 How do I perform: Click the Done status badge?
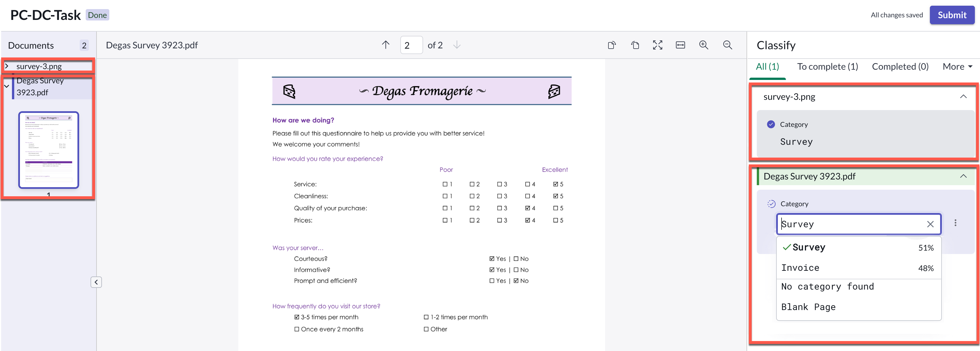[x=97, y=15]
